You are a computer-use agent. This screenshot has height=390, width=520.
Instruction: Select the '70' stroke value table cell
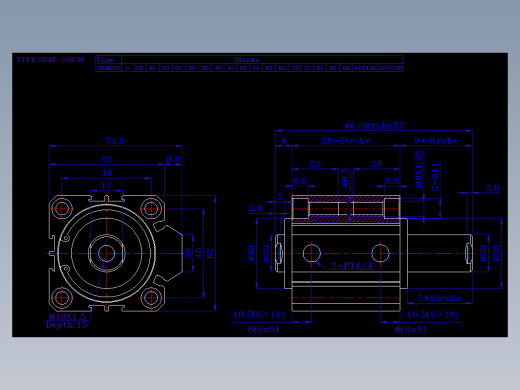(295, 68)
